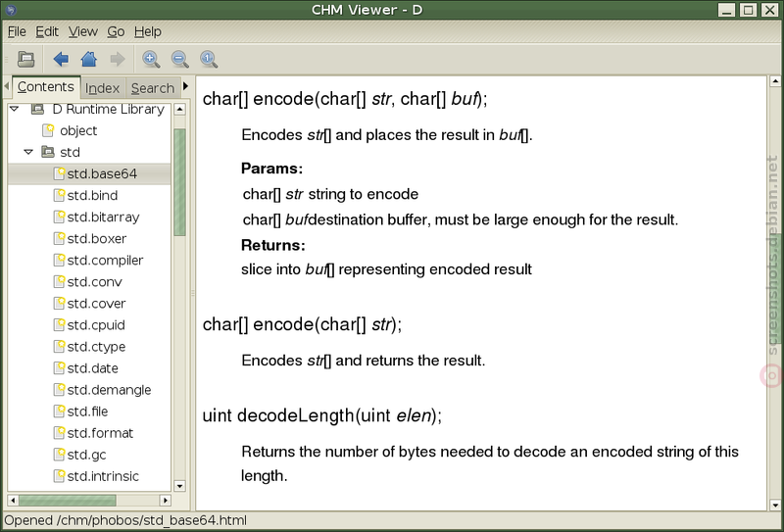Click the page icon next to object
This screenshot has height=532, width=784.
click(x=48, y=130)
